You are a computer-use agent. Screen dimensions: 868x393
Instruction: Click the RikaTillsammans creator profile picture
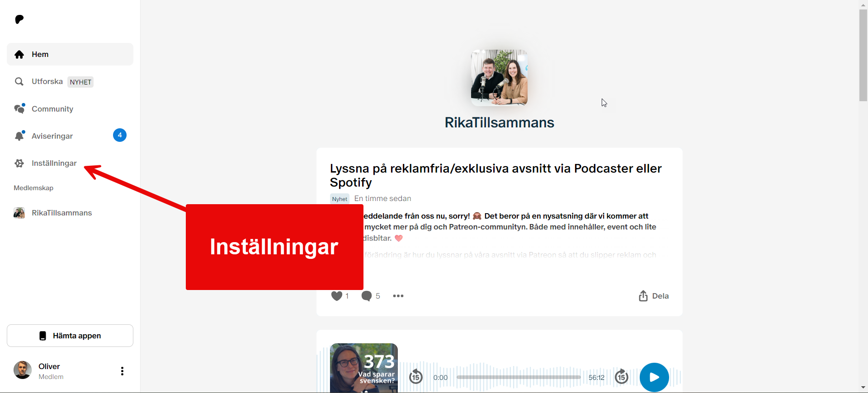point(499,78)
